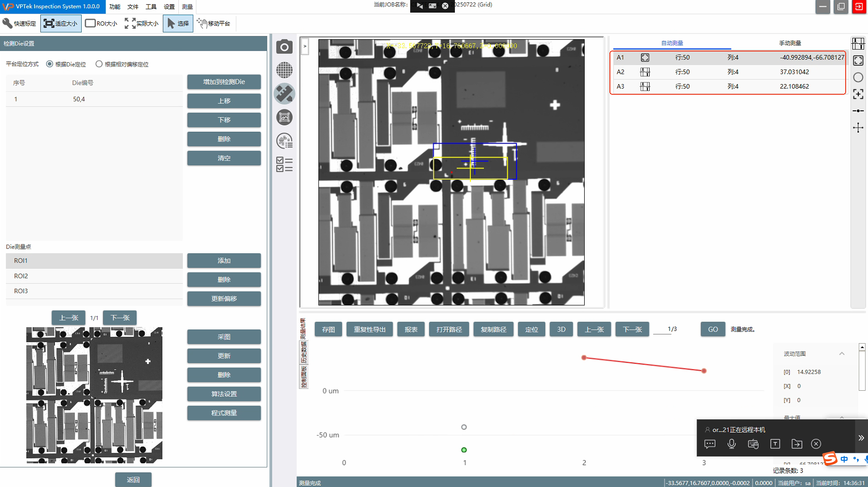The image size is (868, 487).
Task: Click the image frame icon in sidebar
Action: click(x=284, y=117)
